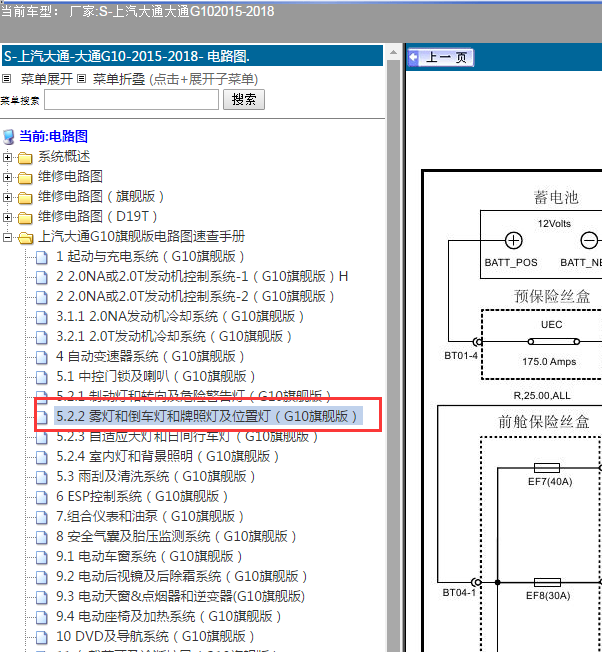Open 2.0NA或2.0T发动机控制系统-2 page

195,296
